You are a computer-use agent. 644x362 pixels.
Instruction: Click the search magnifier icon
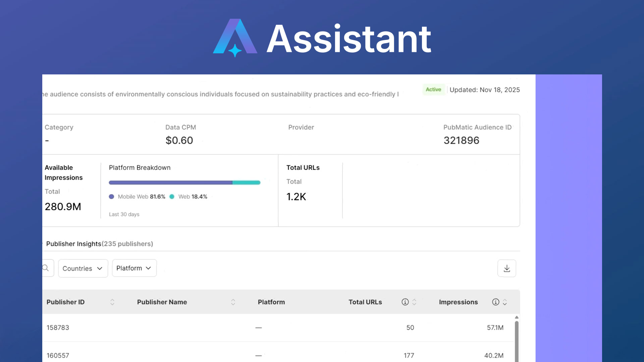click(x=46, y=268)
